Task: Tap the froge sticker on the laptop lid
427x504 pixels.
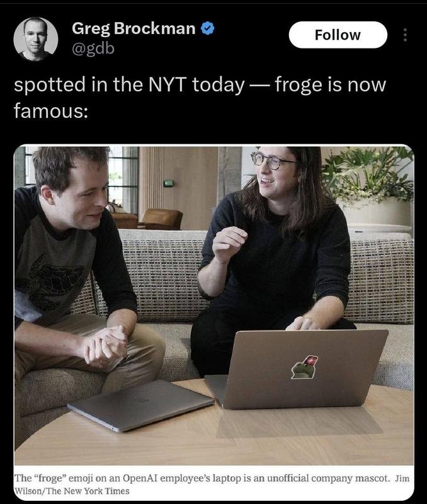Action: click(304, 367)
